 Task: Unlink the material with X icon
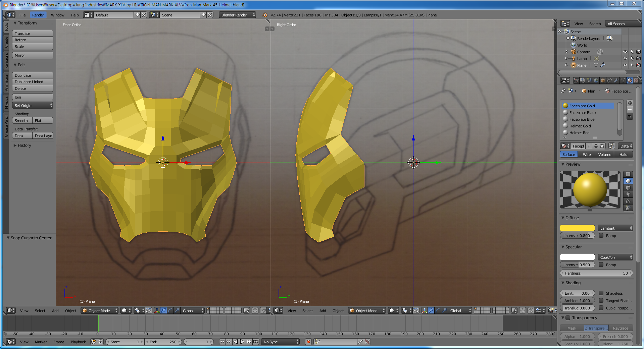(602, 146)
